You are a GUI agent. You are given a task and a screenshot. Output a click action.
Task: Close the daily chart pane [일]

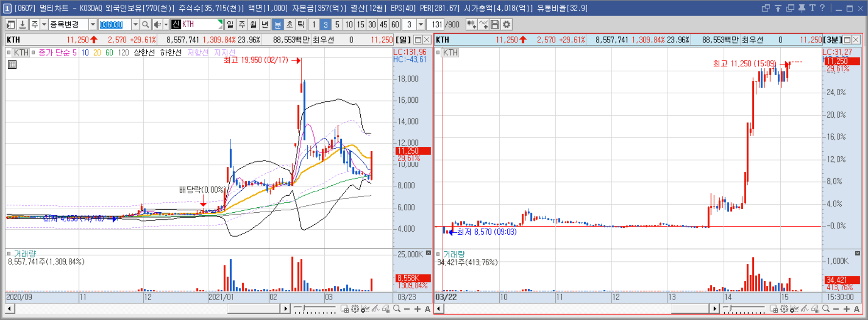427,40
